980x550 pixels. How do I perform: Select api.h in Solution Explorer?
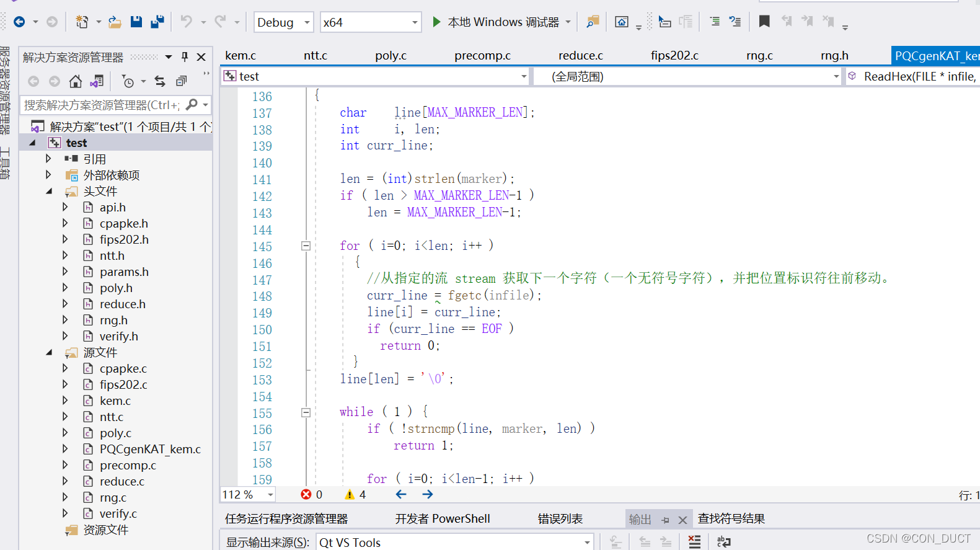[113, 207]
